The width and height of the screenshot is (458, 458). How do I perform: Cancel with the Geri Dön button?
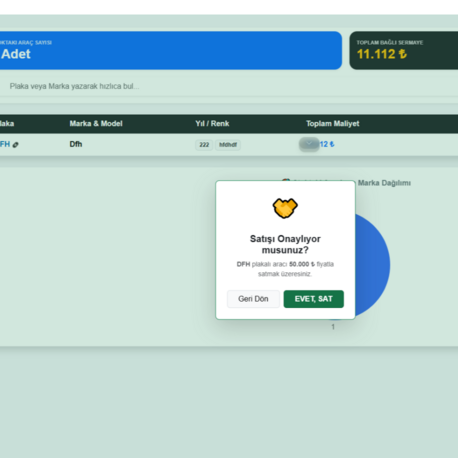tap(253, 299)
